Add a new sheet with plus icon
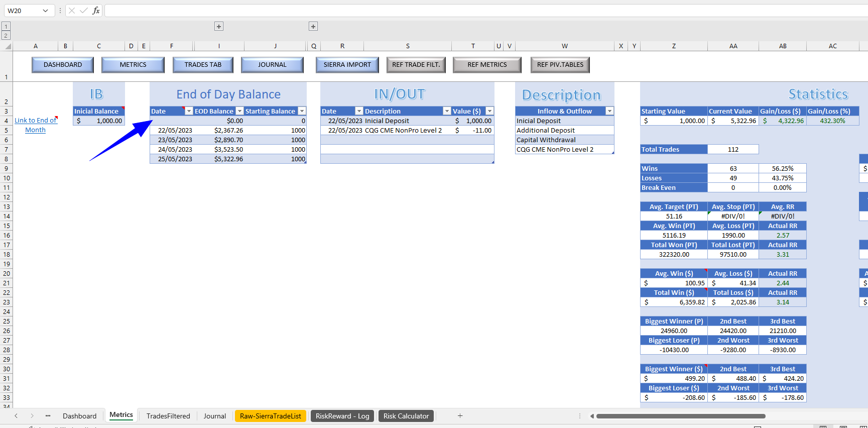This screenshot has width=868, height=428. coord(460,416)
